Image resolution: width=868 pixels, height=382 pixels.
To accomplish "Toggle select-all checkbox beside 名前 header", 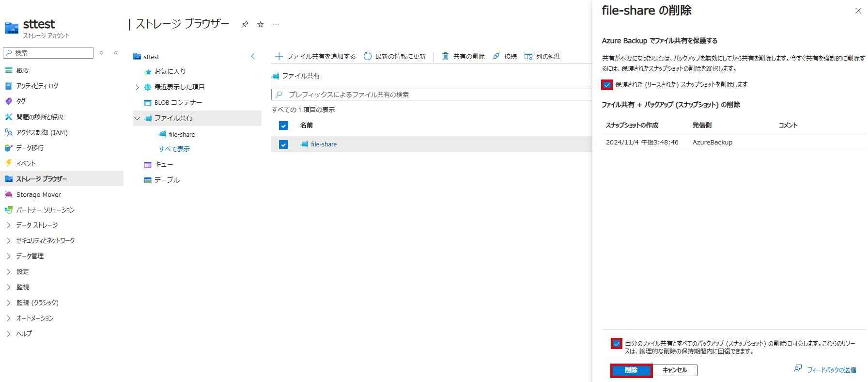I will pyautogui.click(x=284, y=126).
